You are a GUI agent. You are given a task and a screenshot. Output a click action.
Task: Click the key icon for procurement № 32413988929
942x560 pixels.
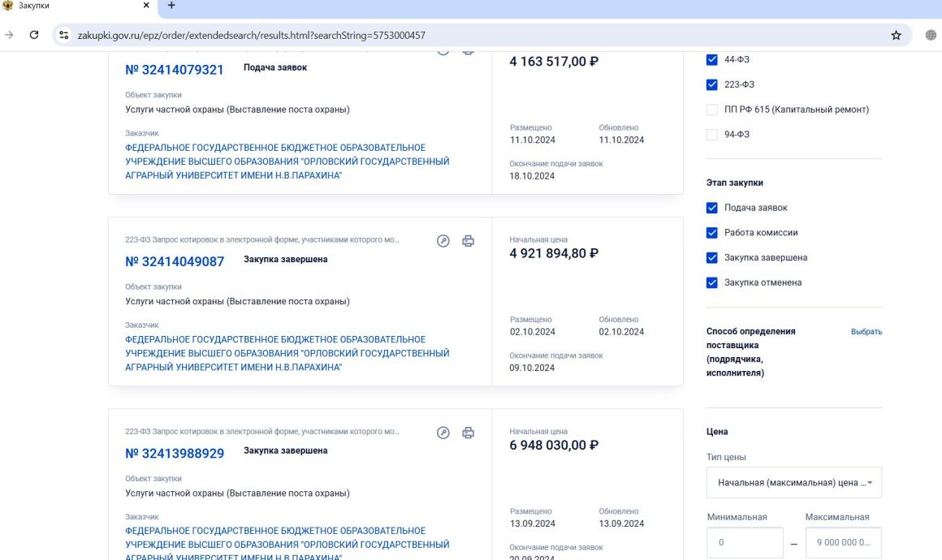443,433
